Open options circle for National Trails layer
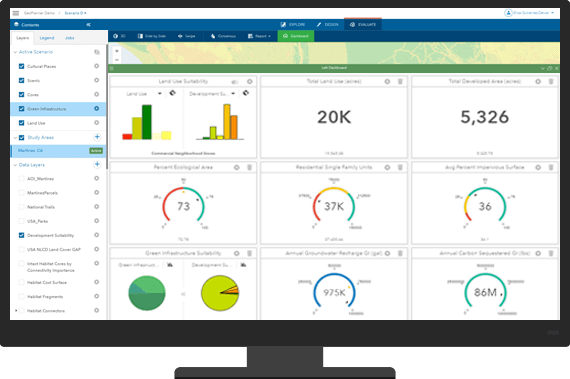The width and height of the screenshot is (570, 379). coord(96,207)
